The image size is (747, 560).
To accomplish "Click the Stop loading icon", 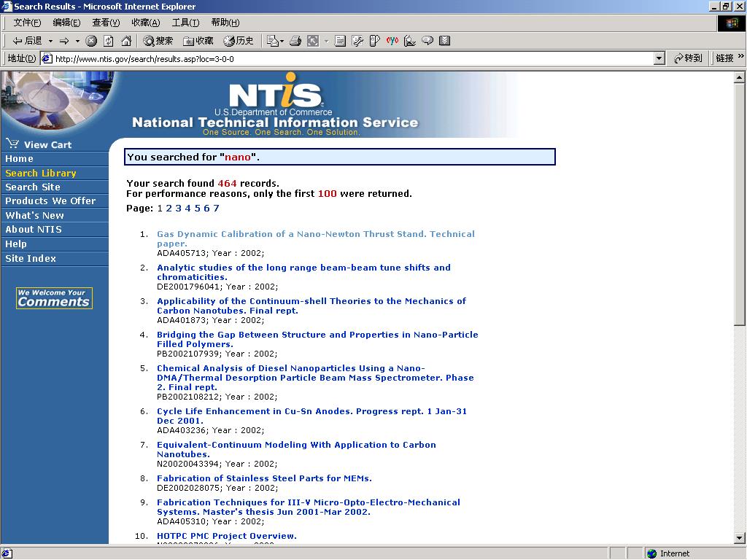I will pos(91,41).
